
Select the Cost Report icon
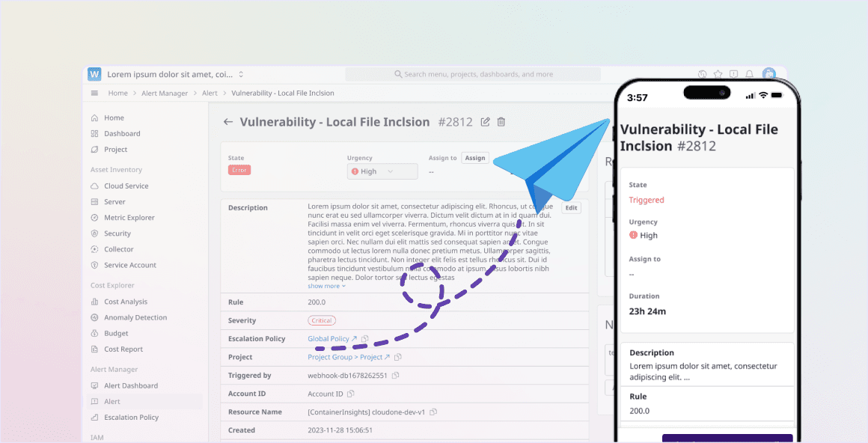[x=95, y=349]
